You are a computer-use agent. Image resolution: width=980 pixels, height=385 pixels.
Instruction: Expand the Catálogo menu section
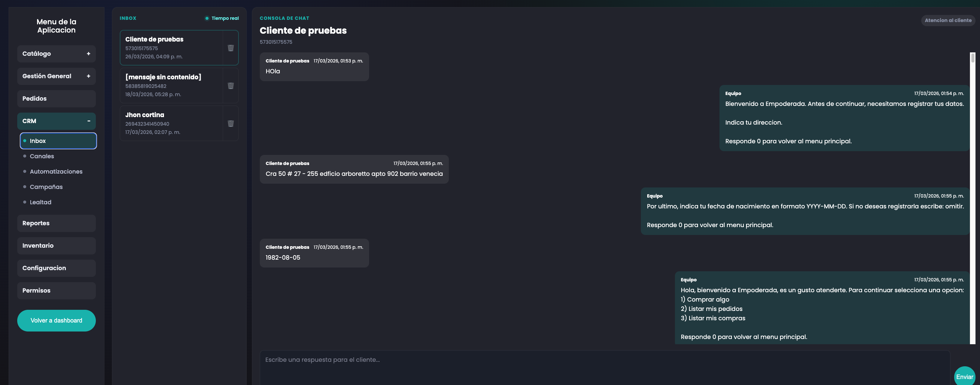point(56,54)
